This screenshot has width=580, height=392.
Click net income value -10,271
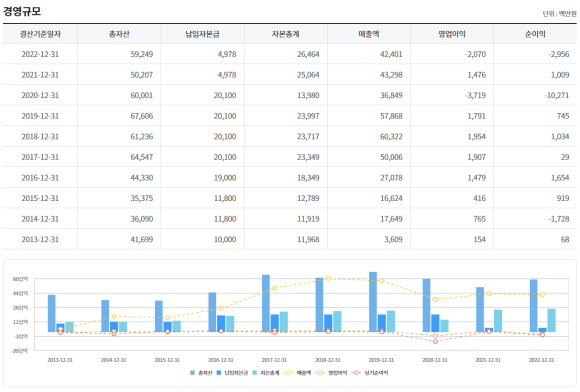click(557, 95)
